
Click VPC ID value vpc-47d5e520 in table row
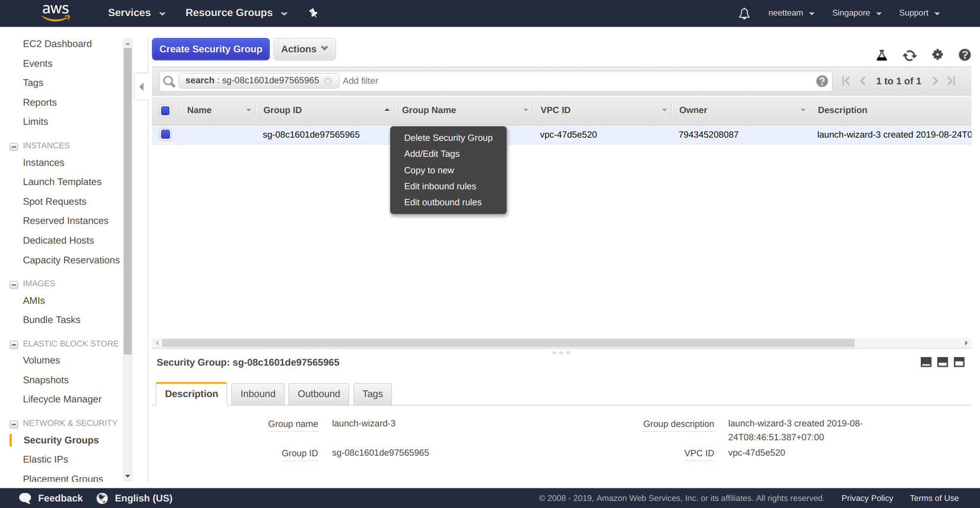568,135
